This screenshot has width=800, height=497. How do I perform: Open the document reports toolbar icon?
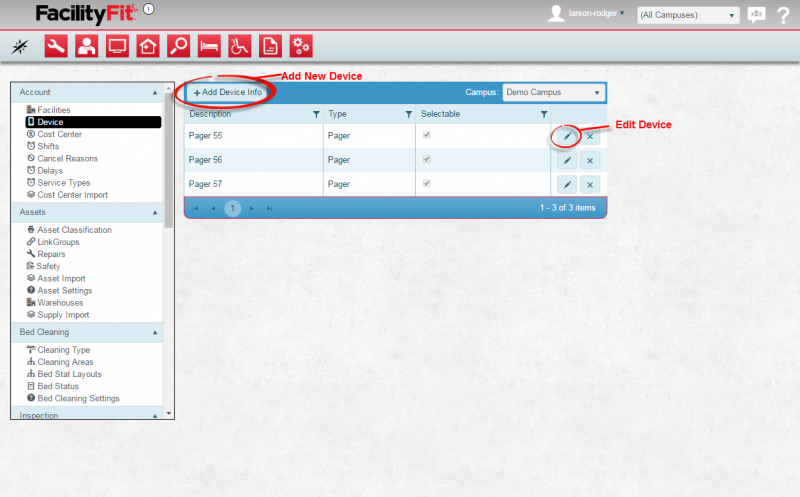tap(270, 46)
